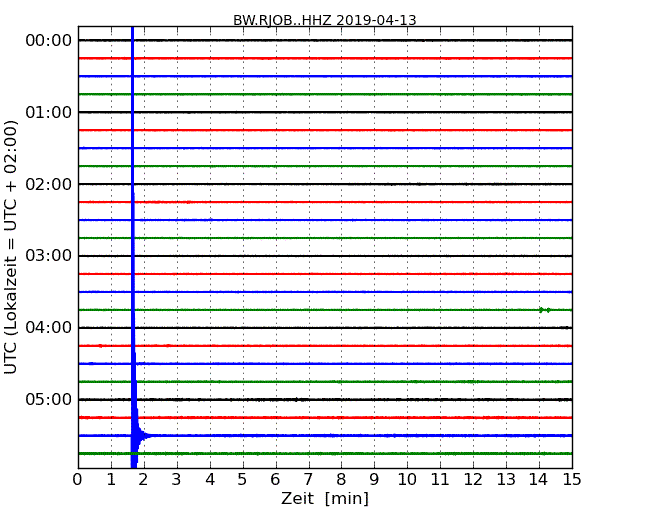Viewport: 650px width, 520px height.
Task: Click the 05:00 time label
Action: click(x=49, y=399)
